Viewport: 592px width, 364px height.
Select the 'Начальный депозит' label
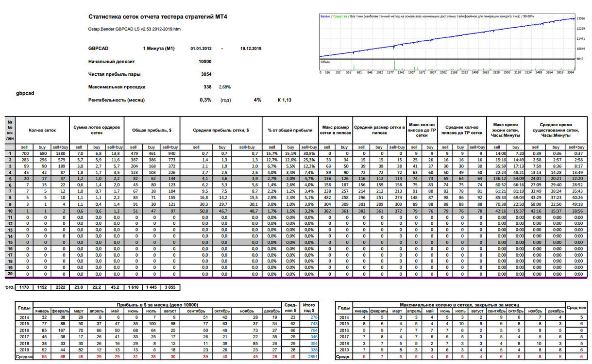(112, 62)
